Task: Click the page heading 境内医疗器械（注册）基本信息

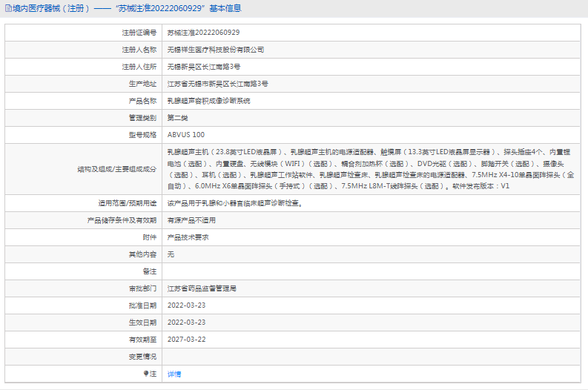Action: [x=127, y=8]
